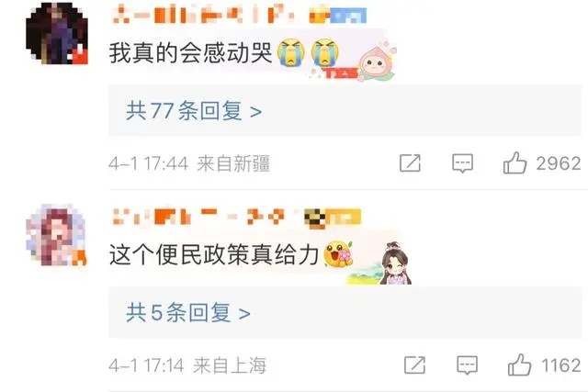Open the second commenter's username
The height and width of the screenshot is (392, 588).
coord(202,217)
